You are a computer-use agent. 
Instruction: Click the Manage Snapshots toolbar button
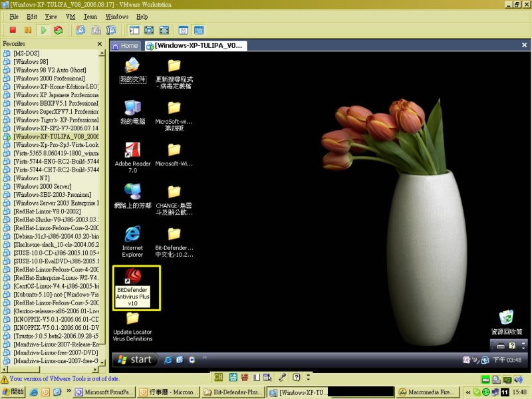[x=111, y=30]
